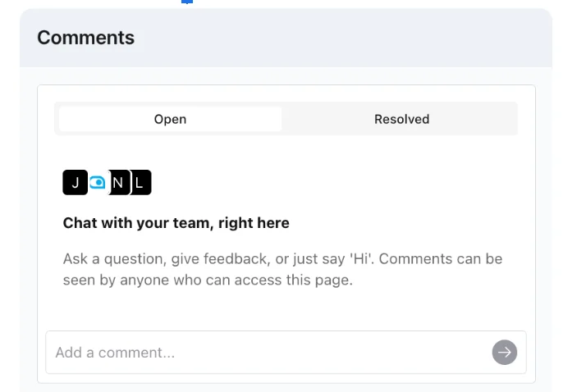Switch to the Resolved comments tab
Screen dimensions: 563x392
point(401,119)
